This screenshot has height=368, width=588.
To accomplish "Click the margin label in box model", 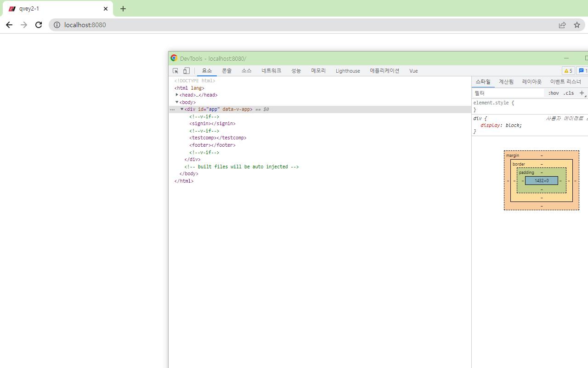I will pos(513,155).
